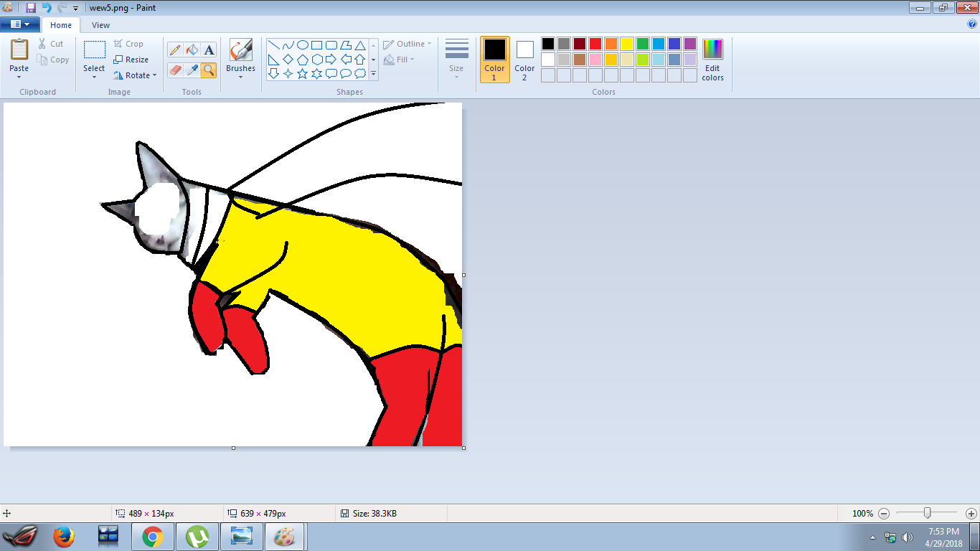Activate Color 2 background selector

[x=524, y=60]
